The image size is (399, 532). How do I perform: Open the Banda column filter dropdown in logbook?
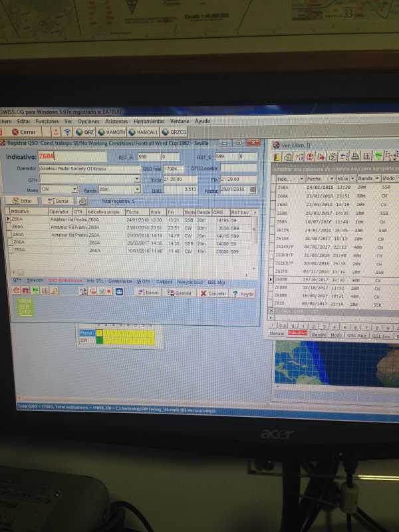377,178
